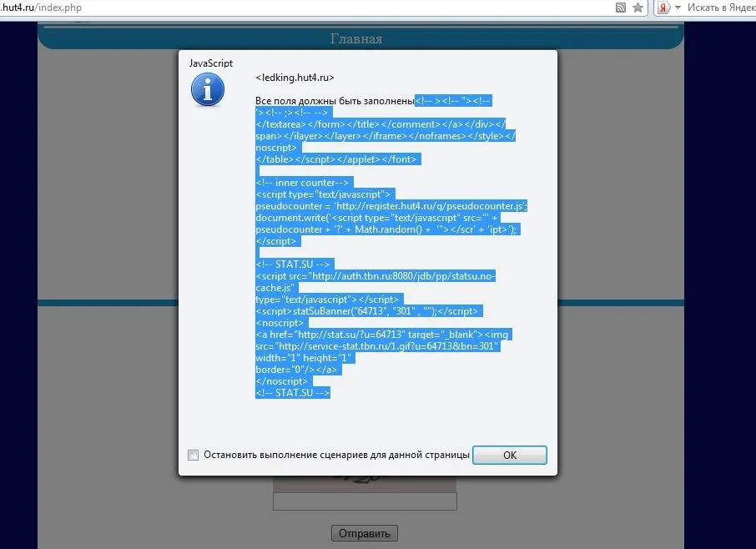Viewport: 756px width, 549px height.
Task: Click the width="1" height="1" line
Action: tap(303, 358)
